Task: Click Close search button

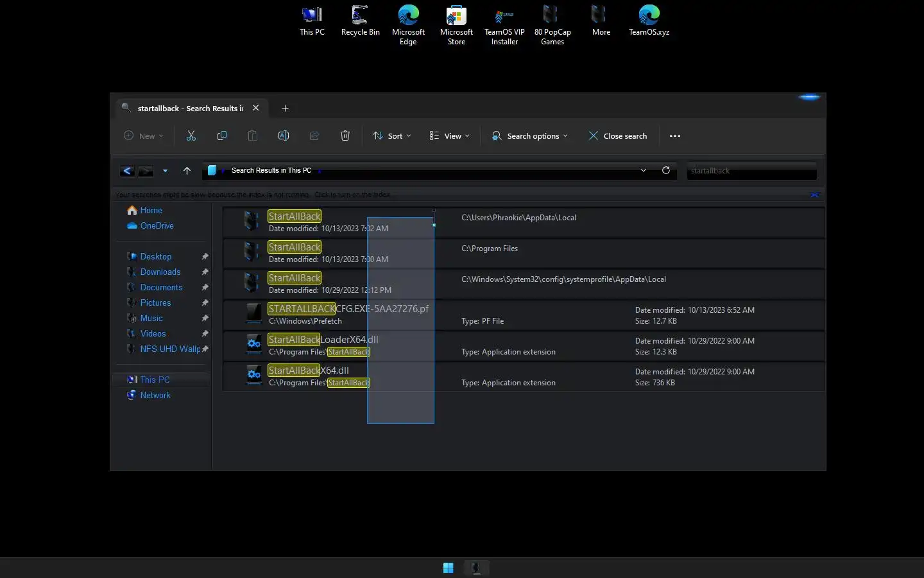Action: coord(618,136)
